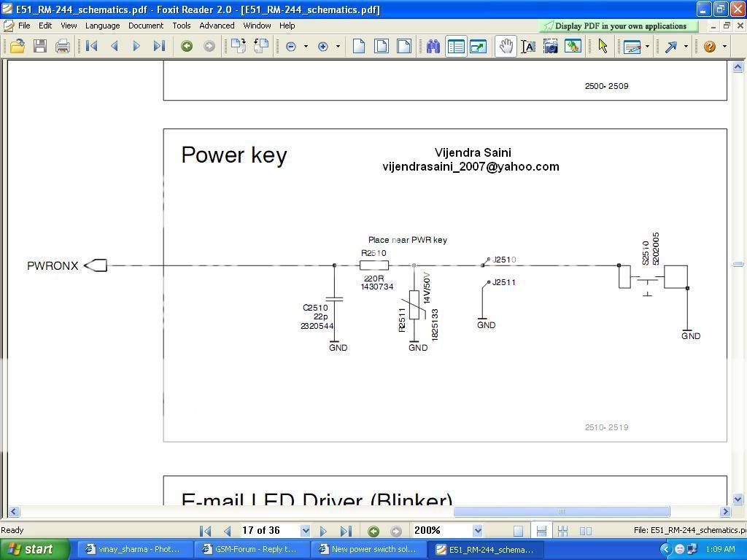Toggle the navigation panel layout icon
747x560 pixels.
(456, 47)
